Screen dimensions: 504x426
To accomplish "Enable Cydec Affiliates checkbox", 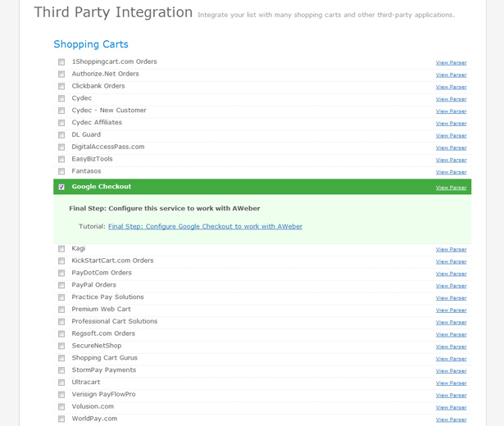I will pos(61,123).
